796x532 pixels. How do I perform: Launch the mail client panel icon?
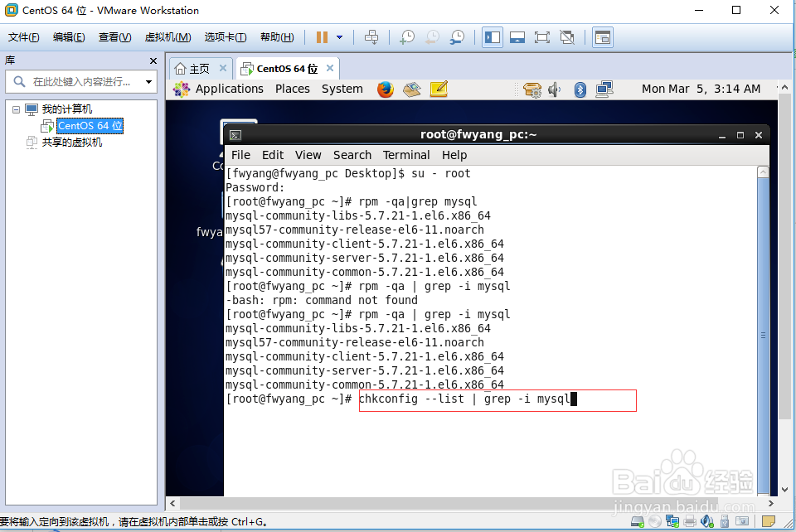point(412,89)
